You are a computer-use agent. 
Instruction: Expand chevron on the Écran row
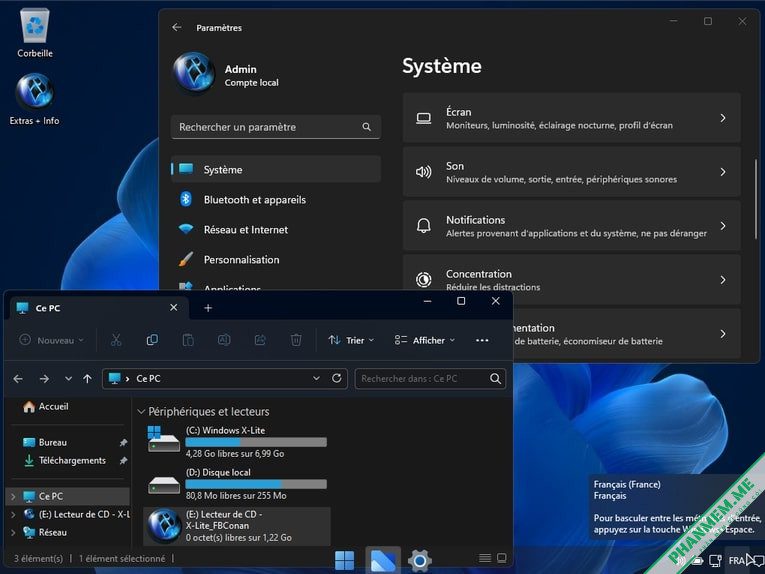[723, 118]
